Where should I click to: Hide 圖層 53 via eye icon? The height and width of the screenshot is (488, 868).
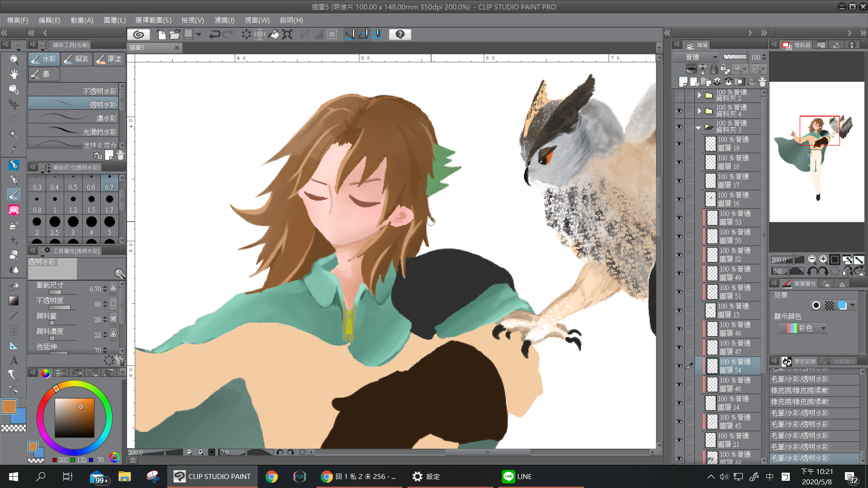679,218
